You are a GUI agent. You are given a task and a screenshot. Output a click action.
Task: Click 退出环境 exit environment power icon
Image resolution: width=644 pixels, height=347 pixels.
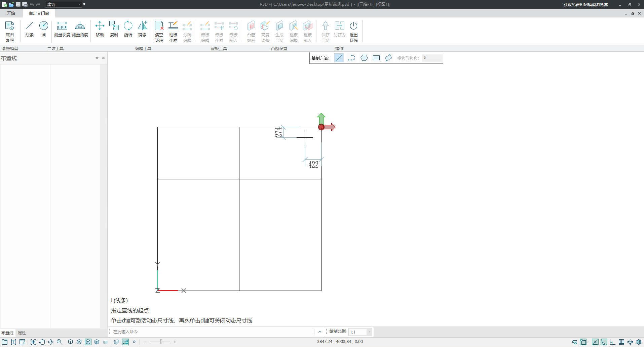tap(353, 32)
